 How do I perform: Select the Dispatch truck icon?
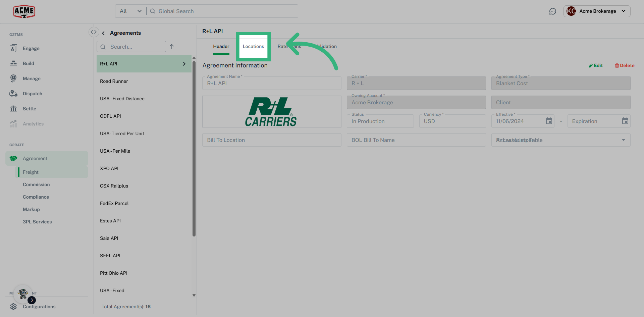click(13, 94)
